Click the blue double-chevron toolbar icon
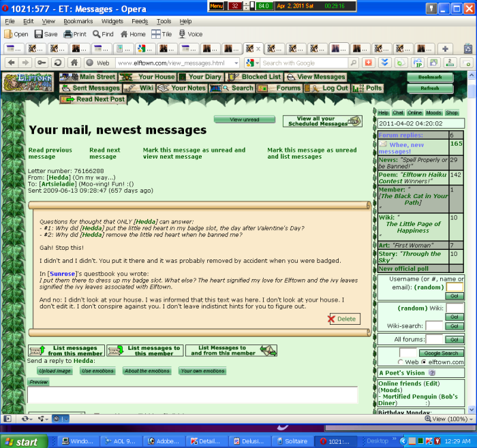 385,63
